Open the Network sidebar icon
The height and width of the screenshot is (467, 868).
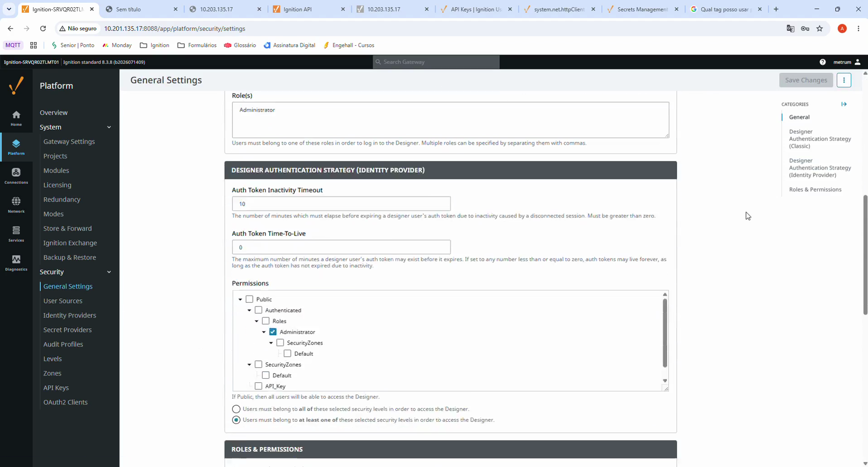(x=16, y=205)
